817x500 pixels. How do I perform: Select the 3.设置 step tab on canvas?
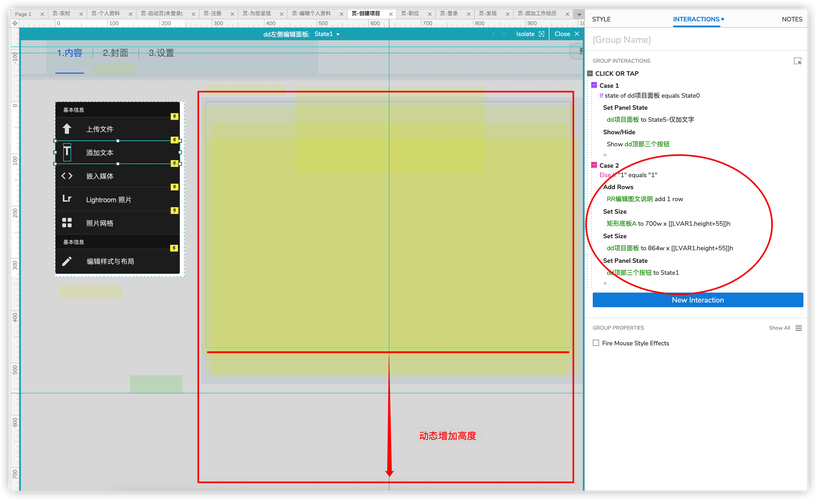pos(161,53)
